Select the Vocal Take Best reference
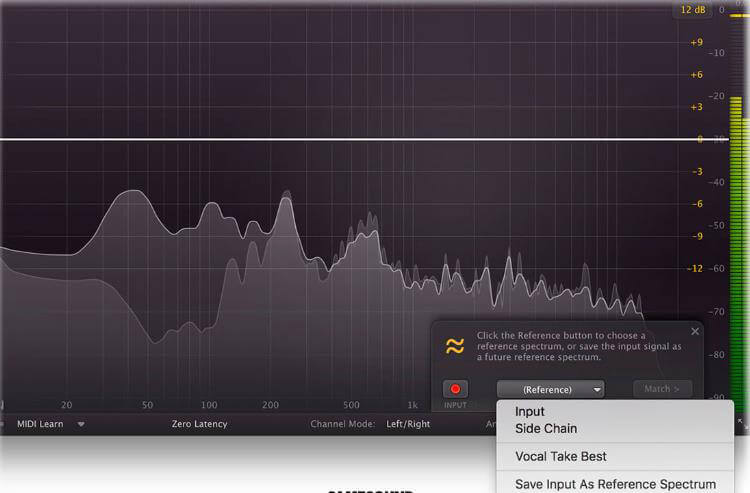Image resolution: width=750 pixels, height=493 pixels. tap(561, 456)
